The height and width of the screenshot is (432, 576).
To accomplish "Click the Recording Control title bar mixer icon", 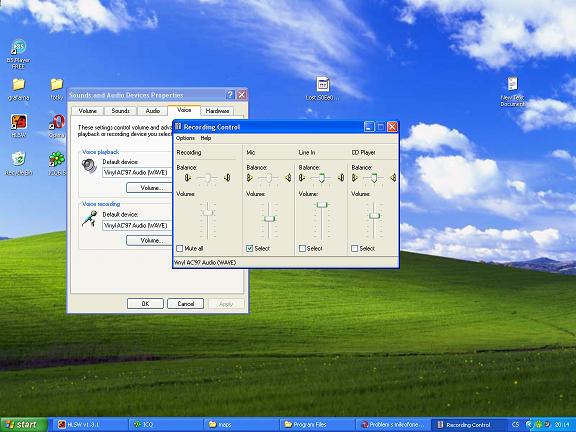I will pos(178,127).
